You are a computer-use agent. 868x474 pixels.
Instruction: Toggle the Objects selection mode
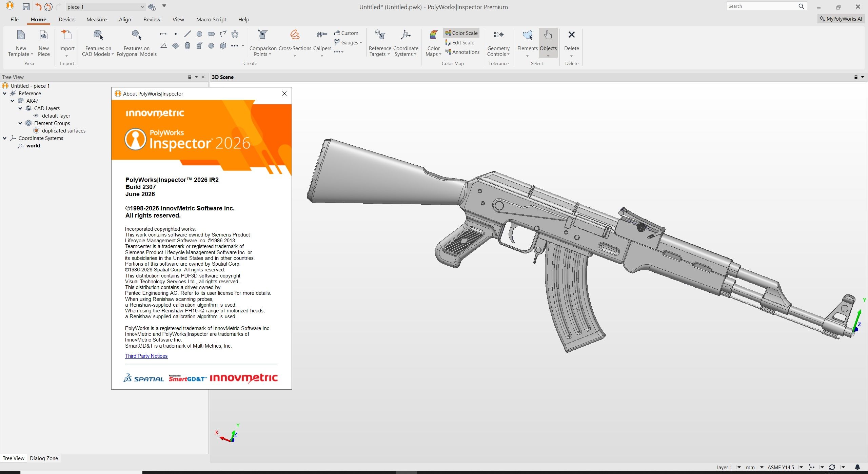pyautogui.click(x=548, y=43)
